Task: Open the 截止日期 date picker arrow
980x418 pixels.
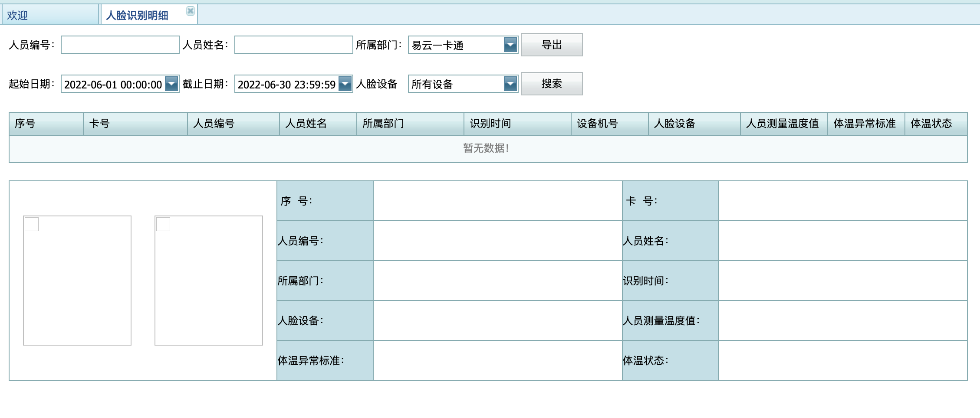Action: pos(345,84)
